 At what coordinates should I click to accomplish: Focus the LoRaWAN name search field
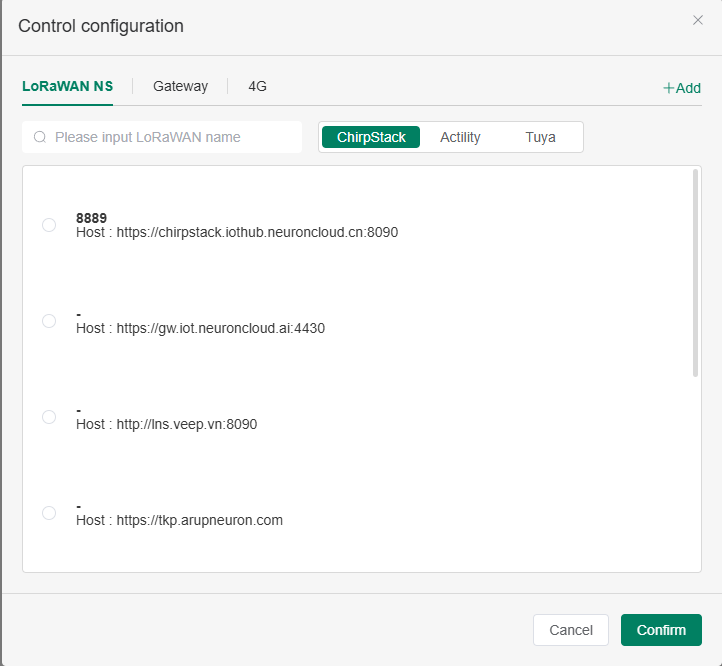170,137
